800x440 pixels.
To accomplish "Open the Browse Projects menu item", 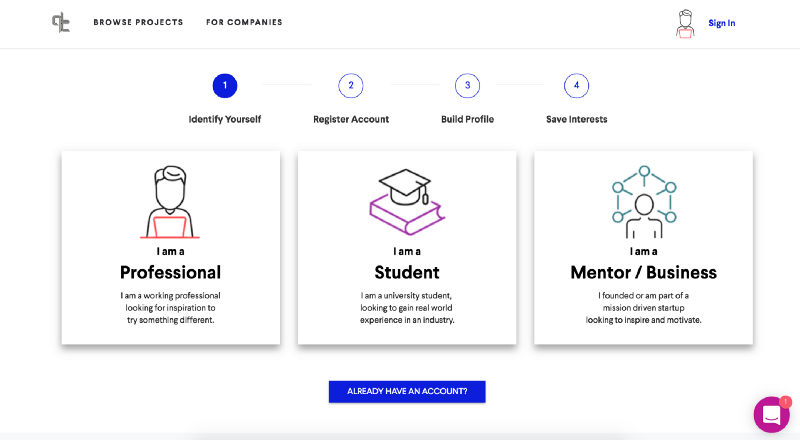I will point(138,22).
